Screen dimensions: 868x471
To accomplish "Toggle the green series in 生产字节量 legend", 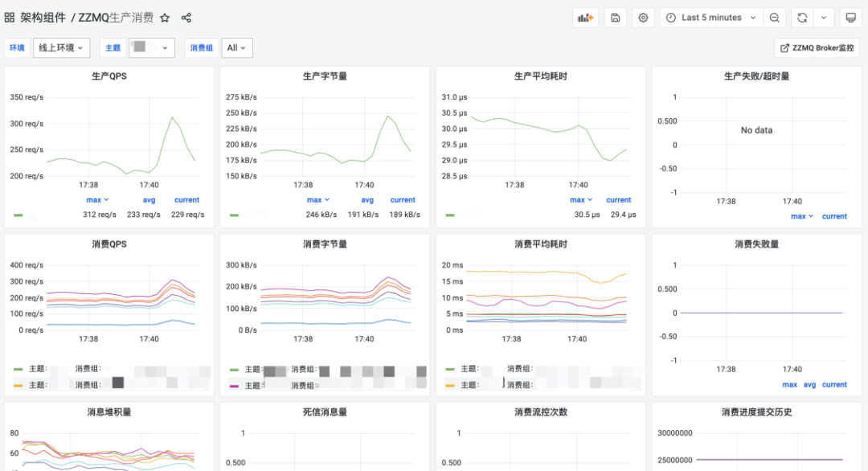I will coord(233,215).
